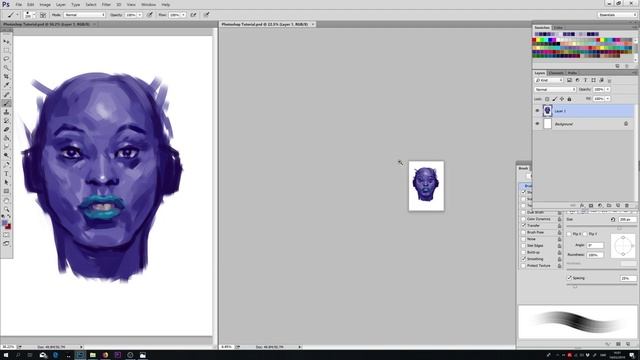
Task: Select the Brush tool in toolbox
Action: [6, 103]
